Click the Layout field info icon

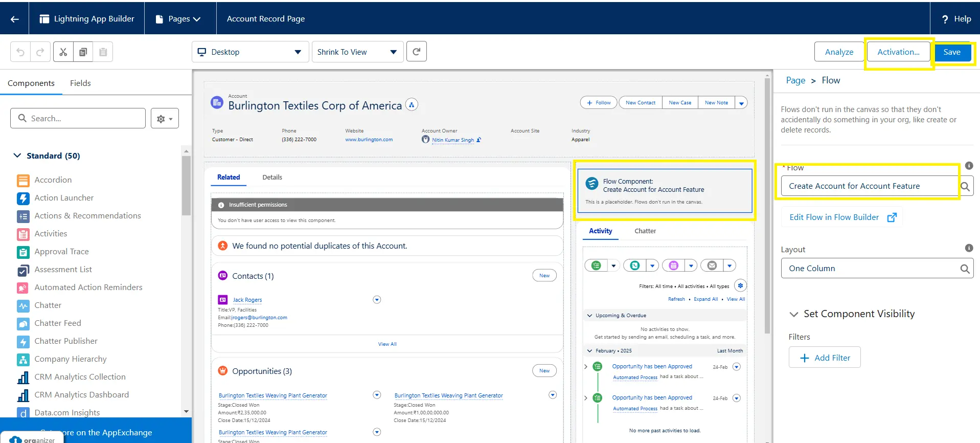pos(969,248)
